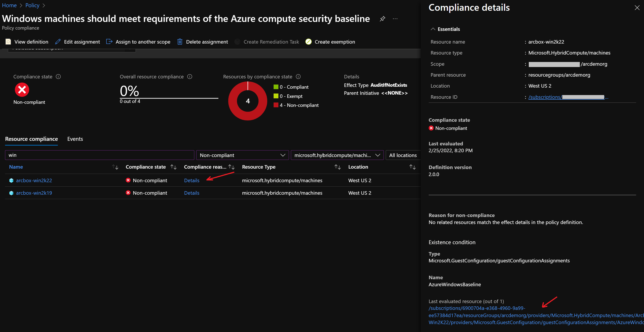Click the red Non-compliant legend swatch

276,105
